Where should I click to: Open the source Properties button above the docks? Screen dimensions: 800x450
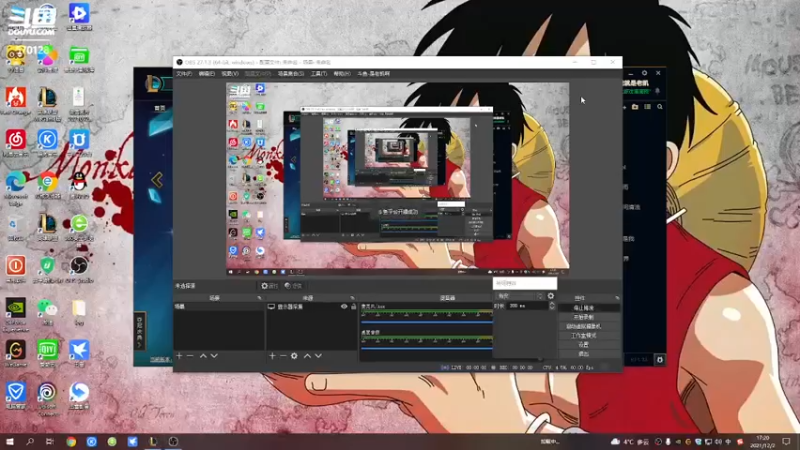[269, 286]
